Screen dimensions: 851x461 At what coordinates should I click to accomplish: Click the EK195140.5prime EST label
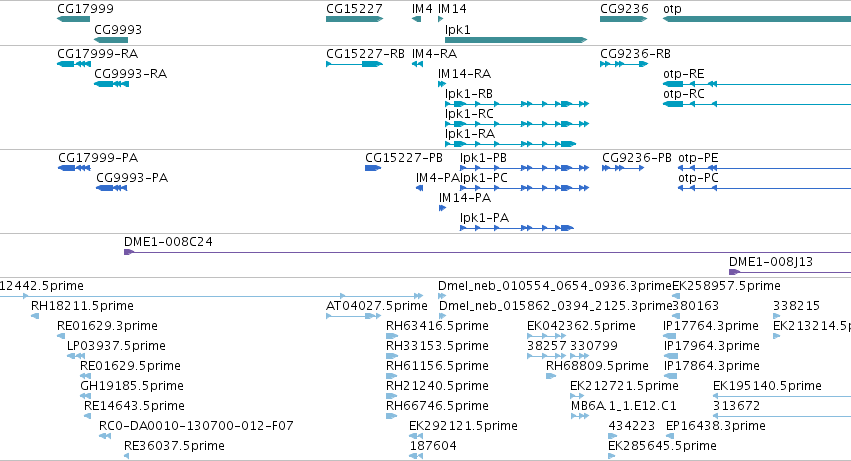click(x=767, y=386)
